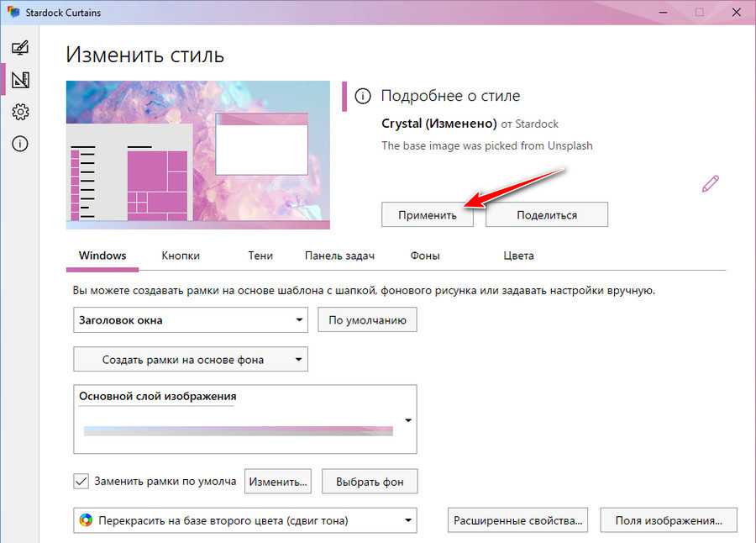Screen dimensions: 756x543
Task: Select the Edit style sidebar icon
Action: pyautogui.click(x=20, y=80)
